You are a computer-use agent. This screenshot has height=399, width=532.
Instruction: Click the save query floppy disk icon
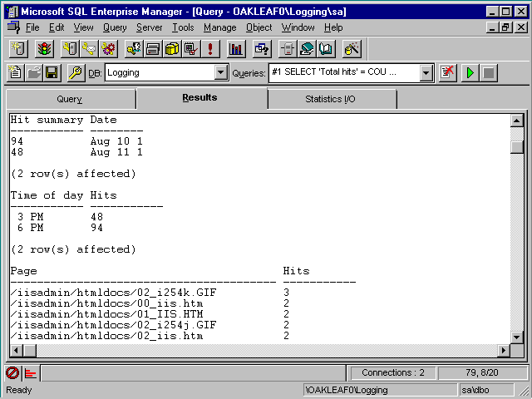pyautogui.click(x=52, y=73)
